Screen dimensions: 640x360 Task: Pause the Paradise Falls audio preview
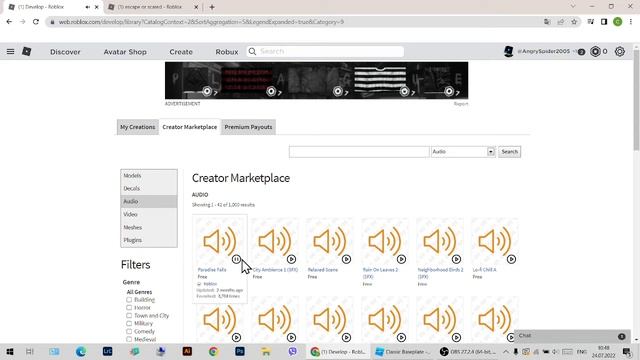[x=236, y=259]
